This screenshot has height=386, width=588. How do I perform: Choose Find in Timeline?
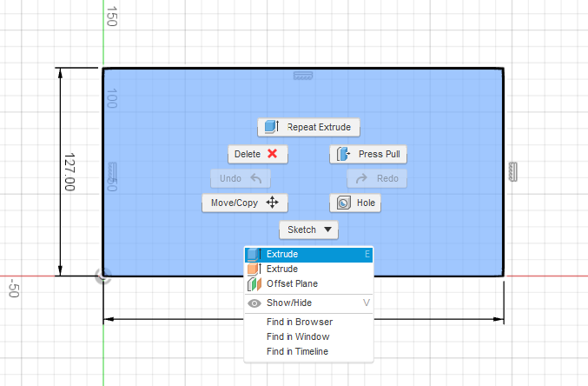point(298,351)
